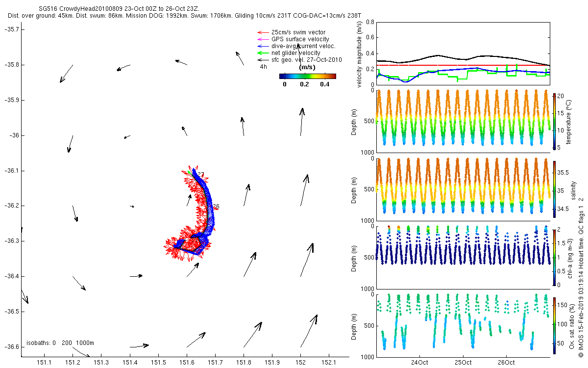Click the green net glider velocity legend arrow
The image size is (588, 368).
point(263,53)
